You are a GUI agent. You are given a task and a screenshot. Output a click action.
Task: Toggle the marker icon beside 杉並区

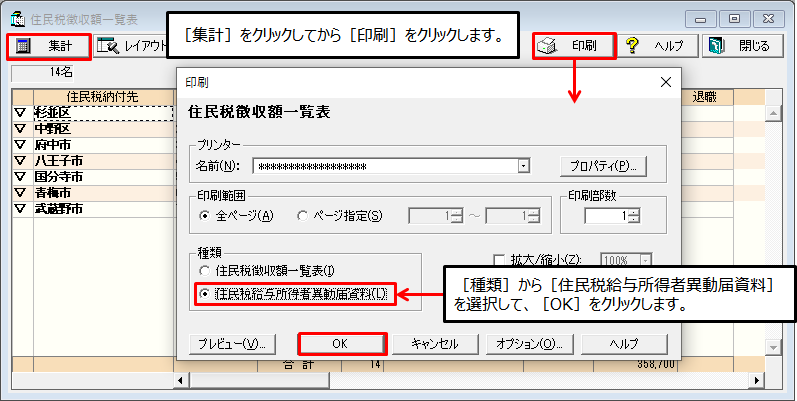click(x=19, y=113)
